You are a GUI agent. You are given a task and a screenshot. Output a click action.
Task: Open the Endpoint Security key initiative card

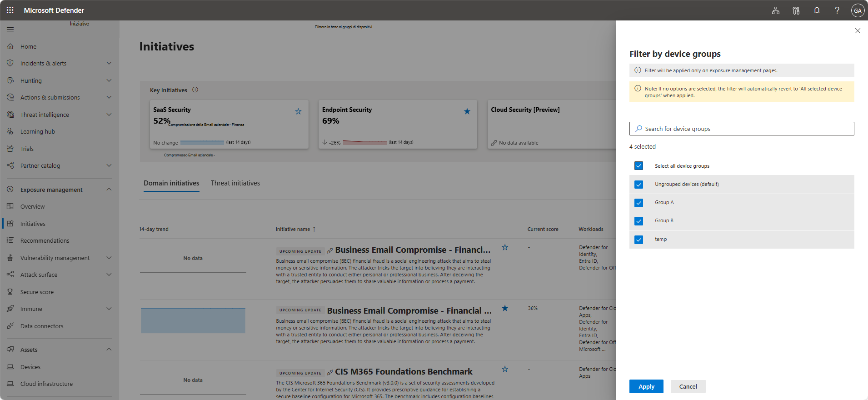coord(398,125)
